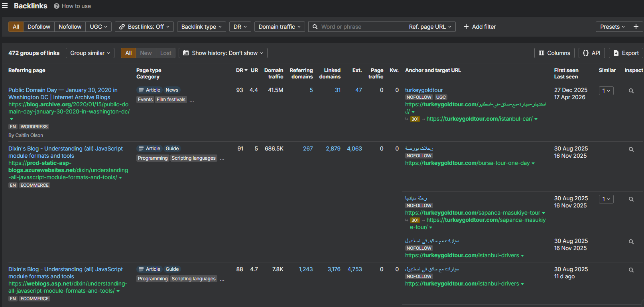Sort by DR column header

tap(241, 70)
